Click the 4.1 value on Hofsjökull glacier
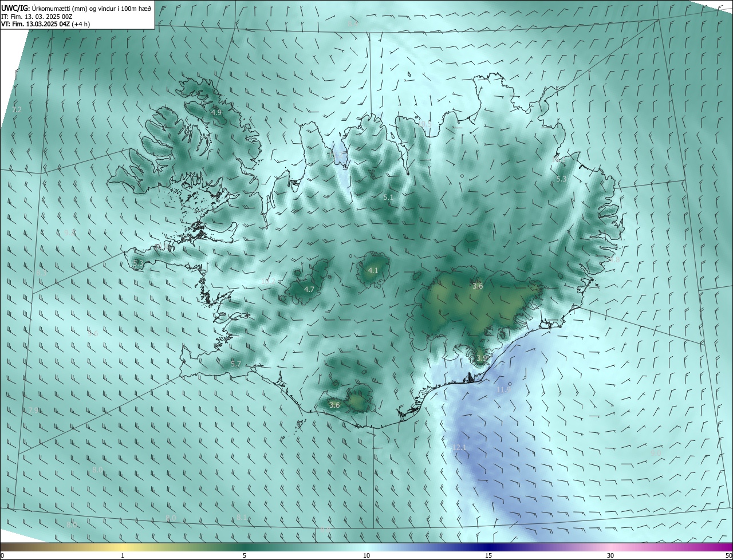The image size is (733, 560). (373, 270)
